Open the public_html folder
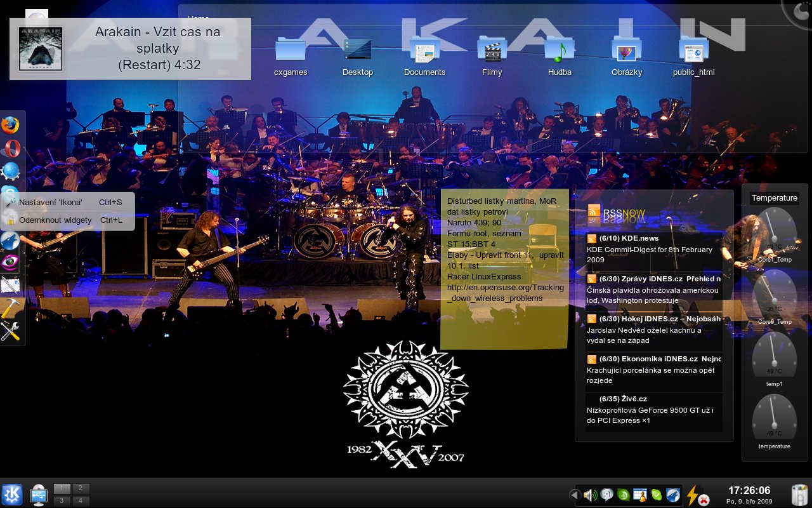Image resolution: width=812 pixels, height=508 pixels. (x=694, y=57)
